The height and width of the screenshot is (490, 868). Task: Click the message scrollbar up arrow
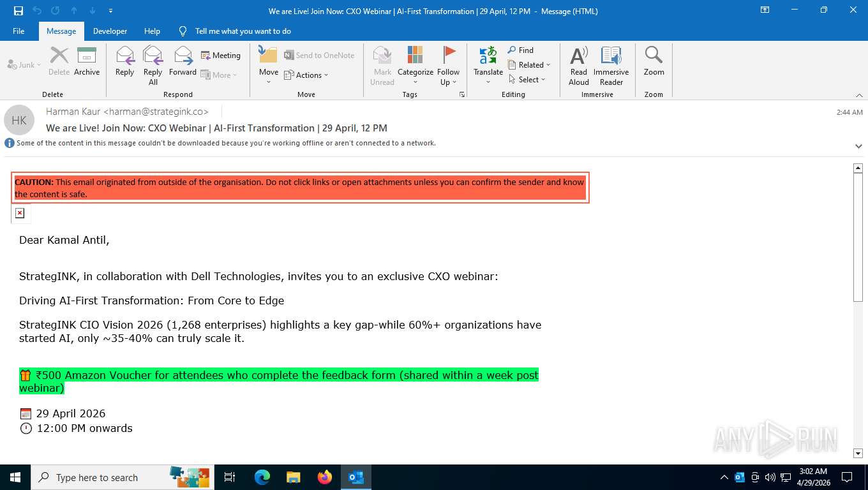[858, 168]
